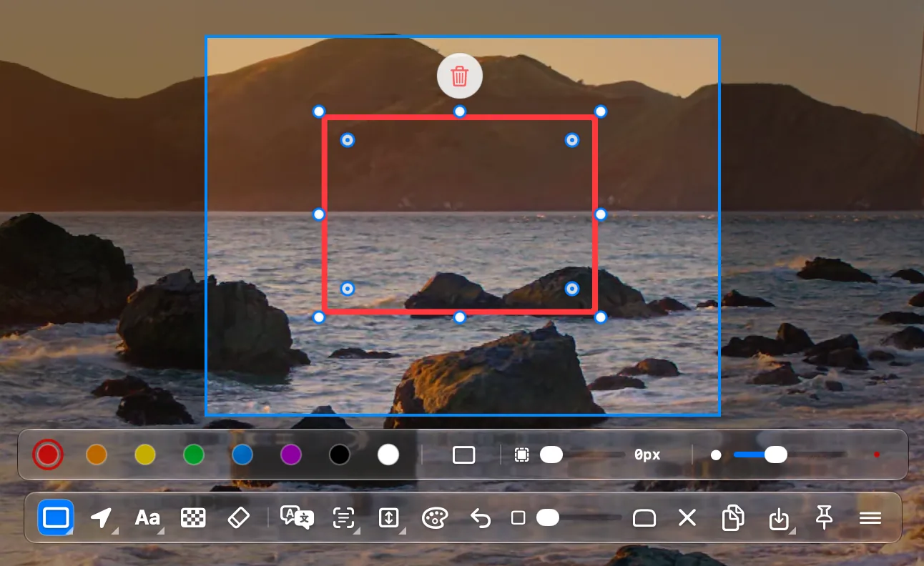The image size is (924, 566).
Task: Pin screenshot to screen
Action: [825, 517]
